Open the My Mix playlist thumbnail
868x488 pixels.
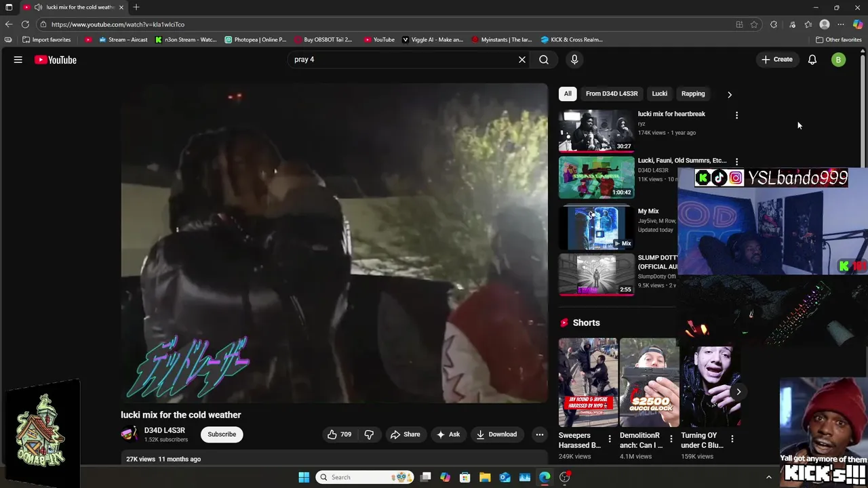[596, 228]
